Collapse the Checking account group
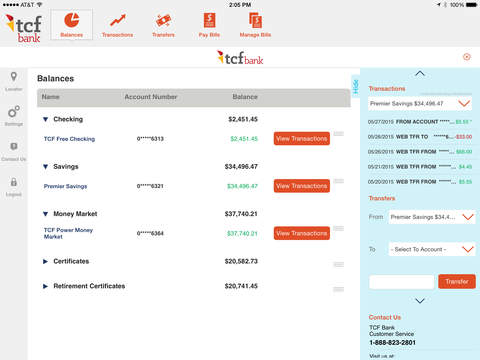The height and width of the screenshot is (360, 480). pos(46,119)
